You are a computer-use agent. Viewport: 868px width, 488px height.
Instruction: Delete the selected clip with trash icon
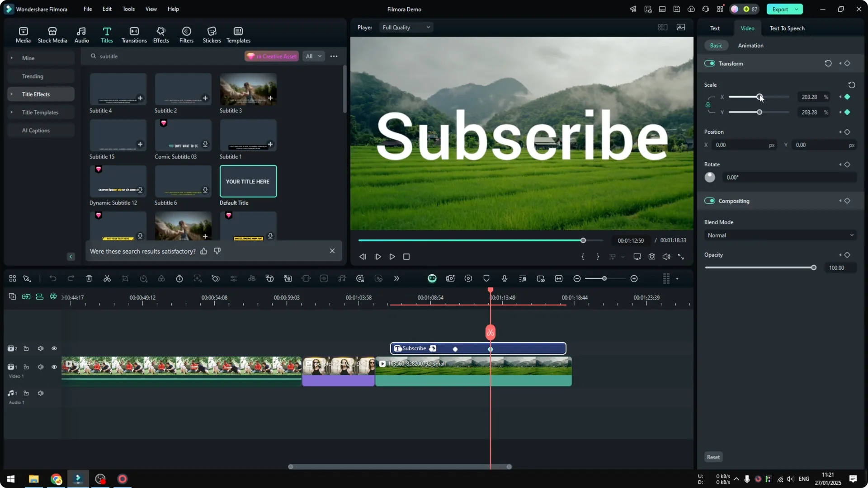[89, 279]
